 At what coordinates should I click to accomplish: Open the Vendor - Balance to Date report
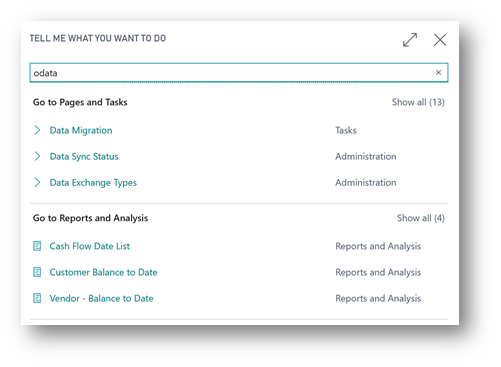point(101,298)
